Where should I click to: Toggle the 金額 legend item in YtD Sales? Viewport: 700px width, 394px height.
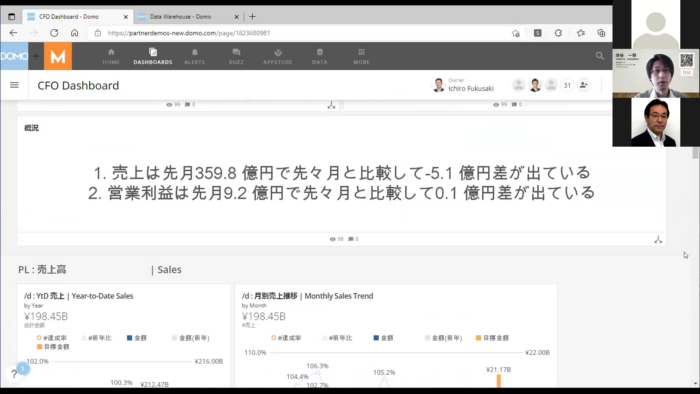click(137, 338)
